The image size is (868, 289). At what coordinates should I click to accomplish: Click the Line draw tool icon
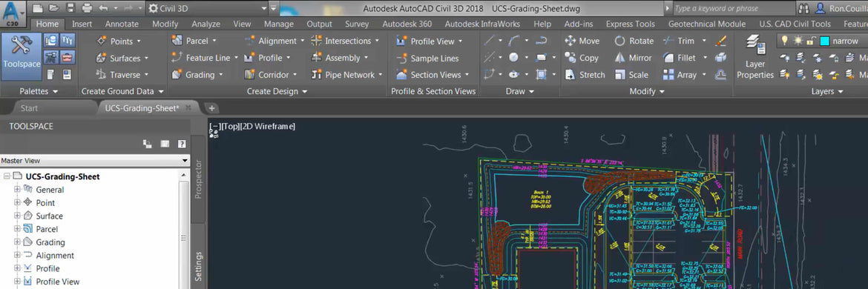point(489,41)
